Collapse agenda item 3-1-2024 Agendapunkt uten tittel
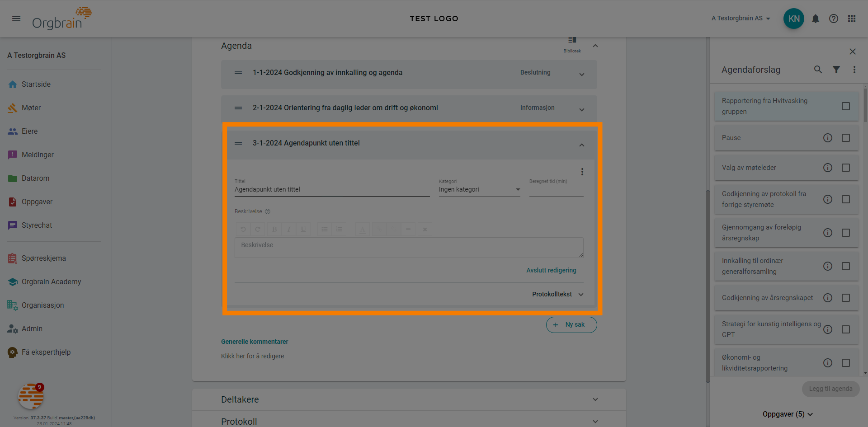This screenshot has width=868, height=427. 582,145
